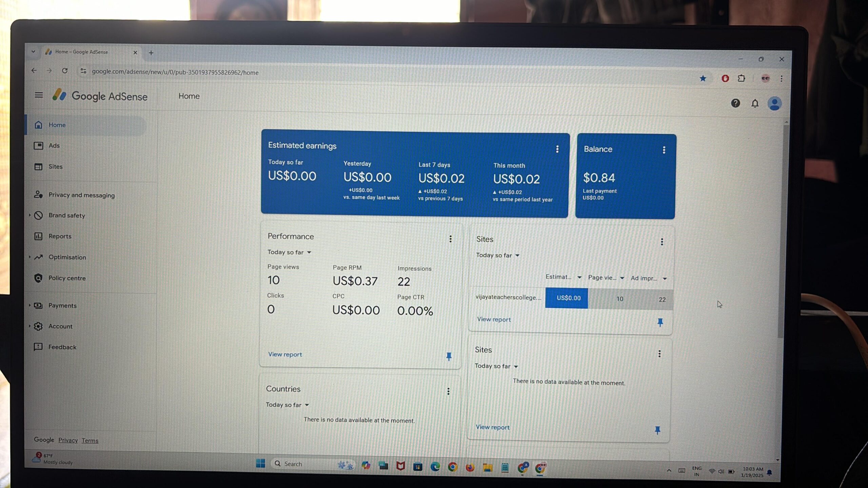Open the Terms footer link
Viewport: 868px width, 488px height.
(90, 441)
